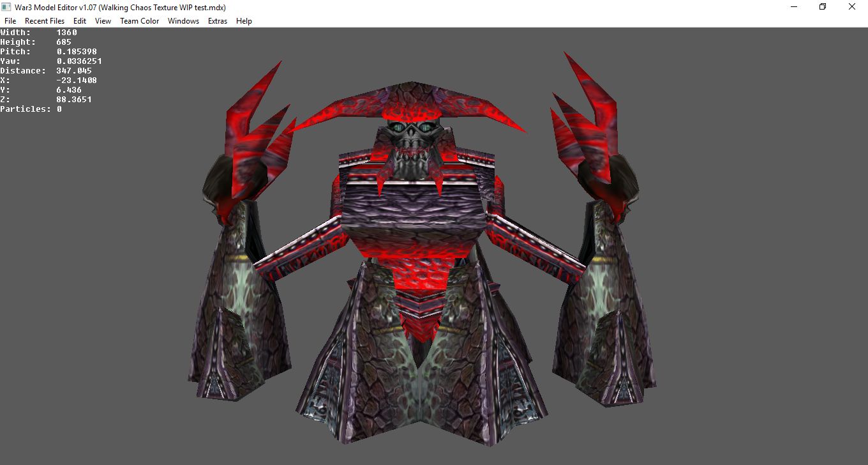Open the Windows menu
Viewport: 868px width, 465px height.
(x=183, y=21)
